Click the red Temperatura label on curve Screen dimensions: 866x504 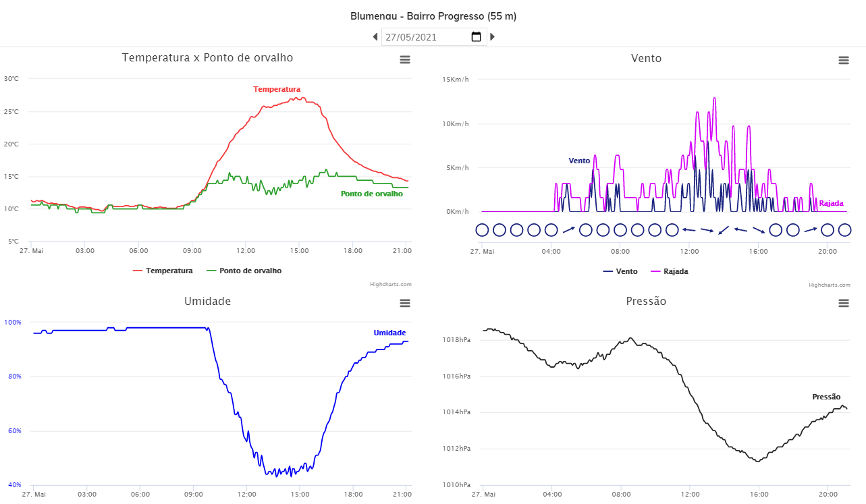(277, 89)
